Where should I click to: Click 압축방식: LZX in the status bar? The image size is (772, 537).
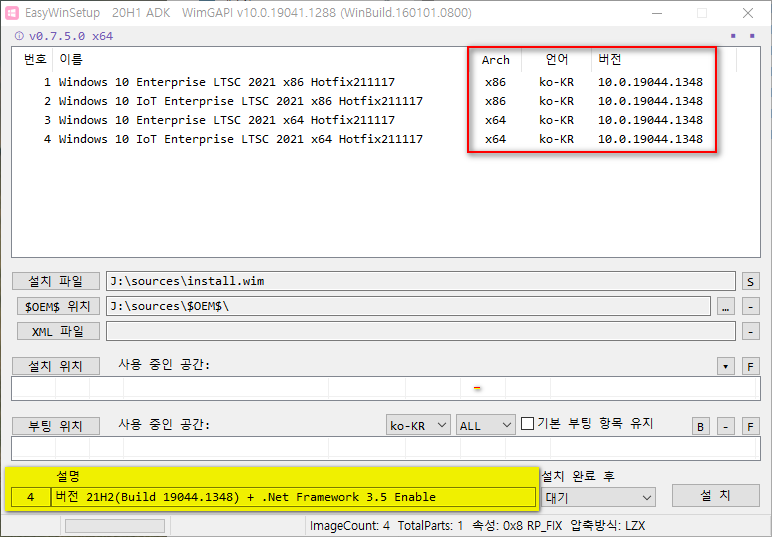click(x=608, y=526)
